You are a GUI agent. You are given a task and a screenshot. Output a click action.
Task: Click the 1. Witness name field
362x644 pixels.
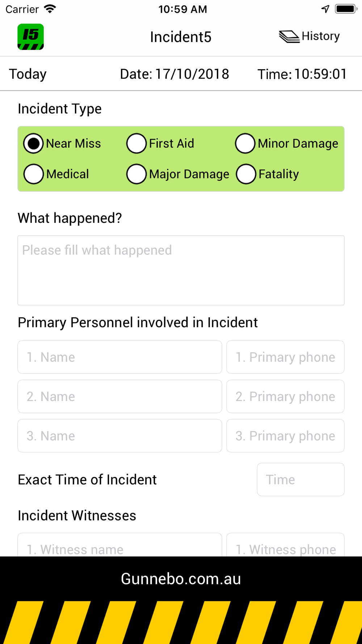click(x=120, y=545)
